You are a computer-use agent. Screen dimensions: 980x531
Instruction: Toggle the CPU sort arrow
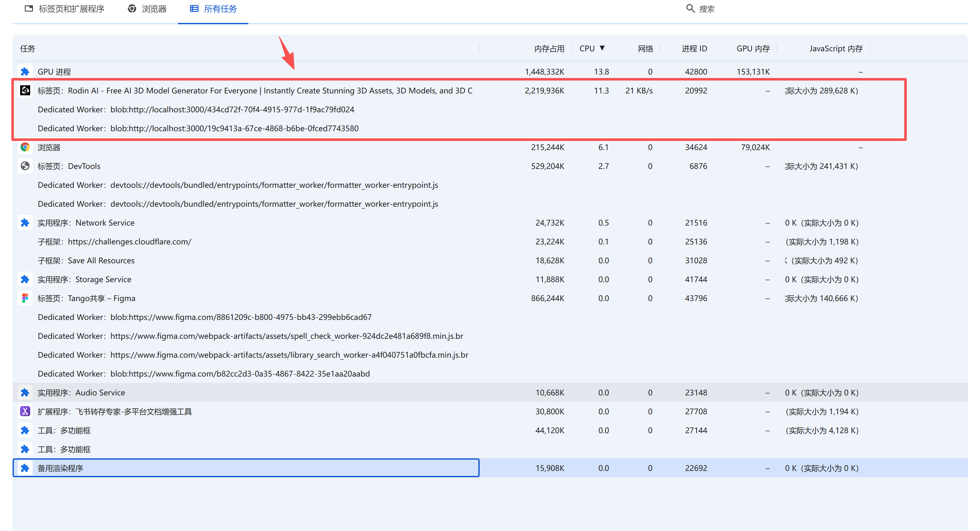[x=602, y=48]
